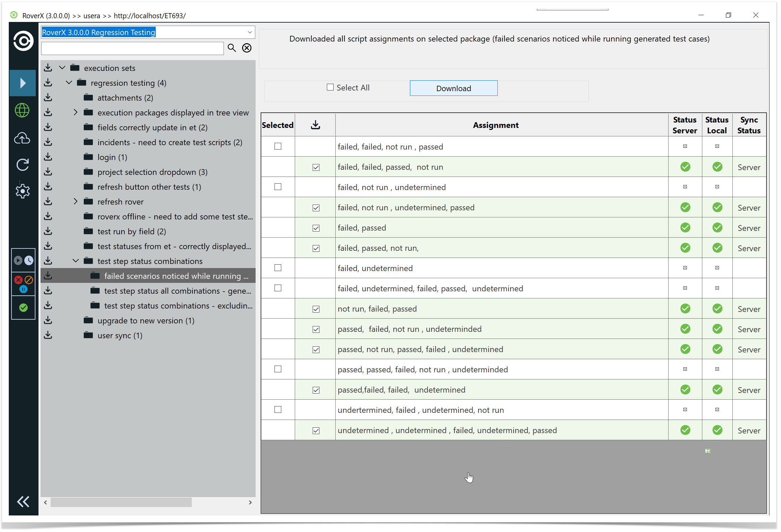Click the refresh icon in the sidebar
The image size is (781, 532).
(23, 165)
